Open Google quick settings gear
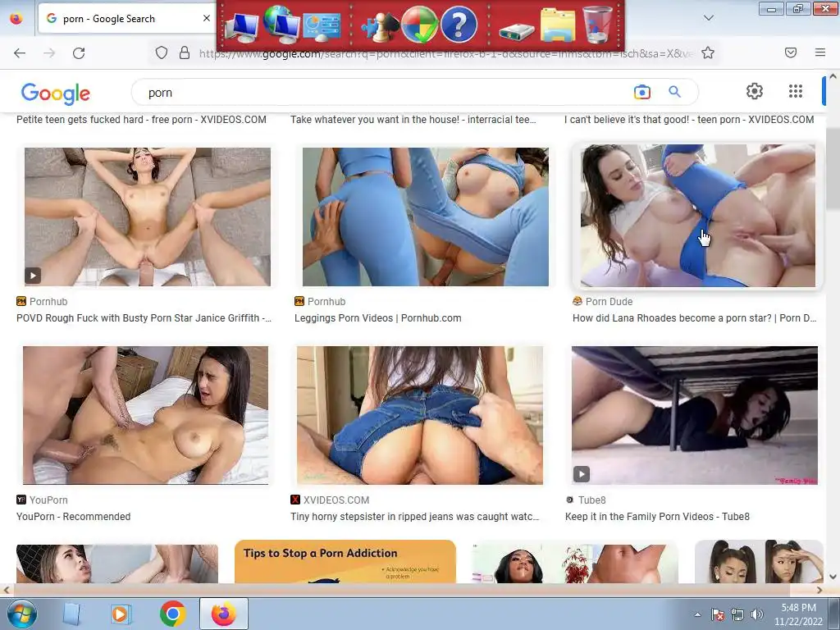The height and width of the screenshot is (630, 840). coord(755,91)
